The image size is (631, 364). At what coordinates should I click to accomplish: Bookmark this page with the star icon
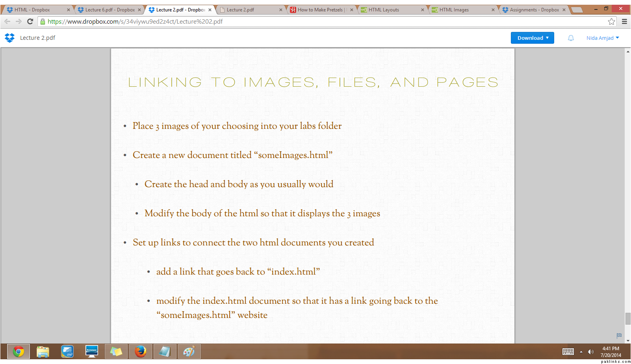(x=611, y=22)
